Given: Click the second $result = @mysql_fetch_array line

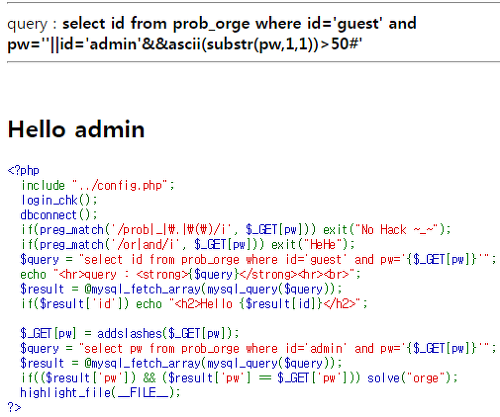Looking at the screenshot, I should pyautogui.click(x=181, y=363).
